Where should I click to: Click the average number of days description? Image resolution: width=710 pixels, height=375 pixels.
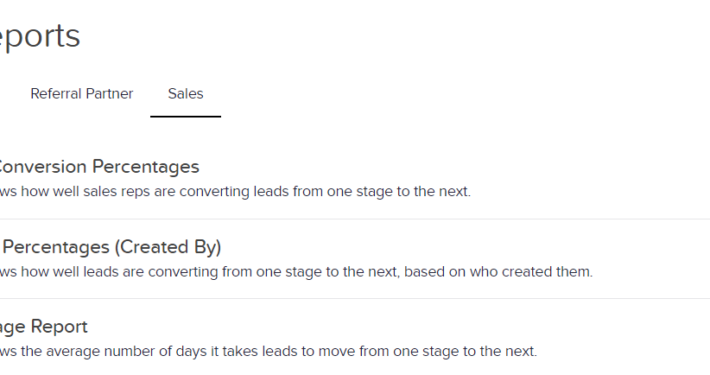pyautogui.click(x=269, y=351)
